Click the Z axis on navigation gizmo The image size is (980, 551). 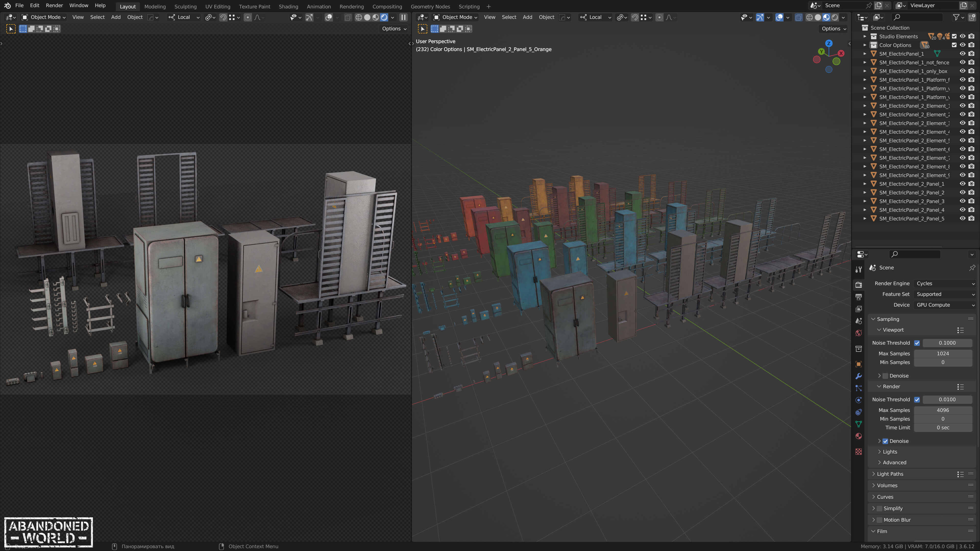pyautogui.click(x=829, y=43)
